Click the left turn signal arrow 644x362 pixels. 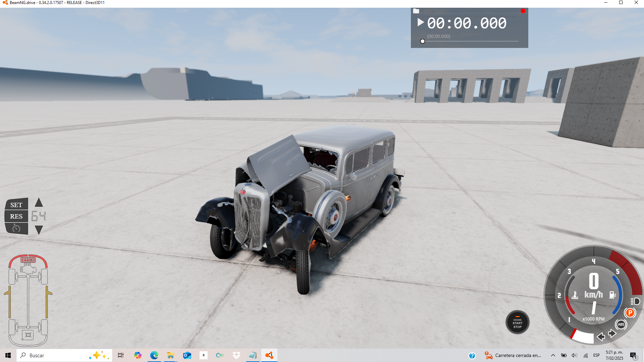pyautogui.click(x=601, y=337)
